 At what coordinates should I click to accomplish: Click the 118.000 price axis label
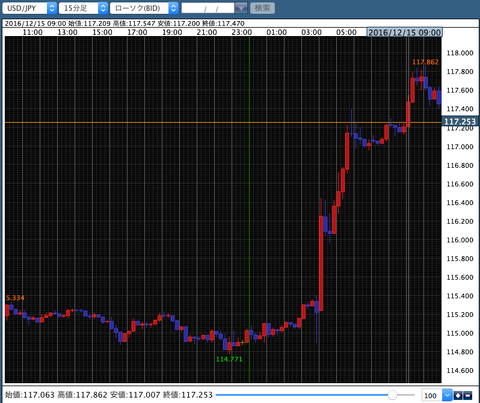460,53
